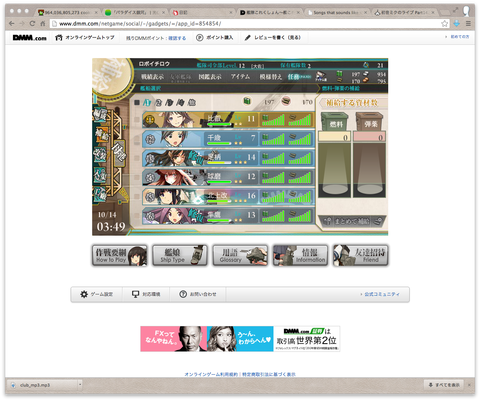Tick the checkbox for ship 足柄
The height and width of the screenshot is (401, 480).
(x=137, y=158)
